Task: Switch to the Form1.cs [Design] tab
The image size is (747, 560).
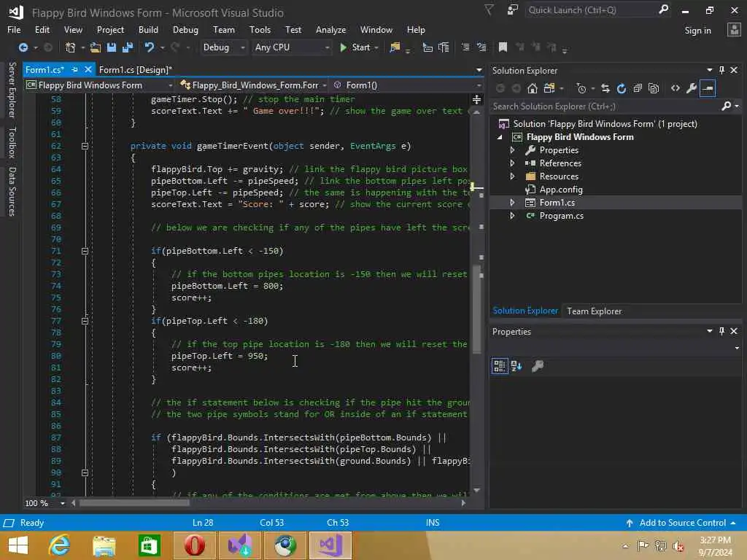Action: [x=135, y=69]
